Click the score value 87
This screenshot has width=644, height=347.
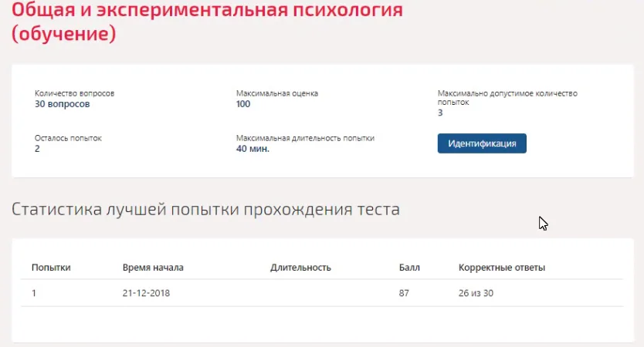[x=404, y=293]
